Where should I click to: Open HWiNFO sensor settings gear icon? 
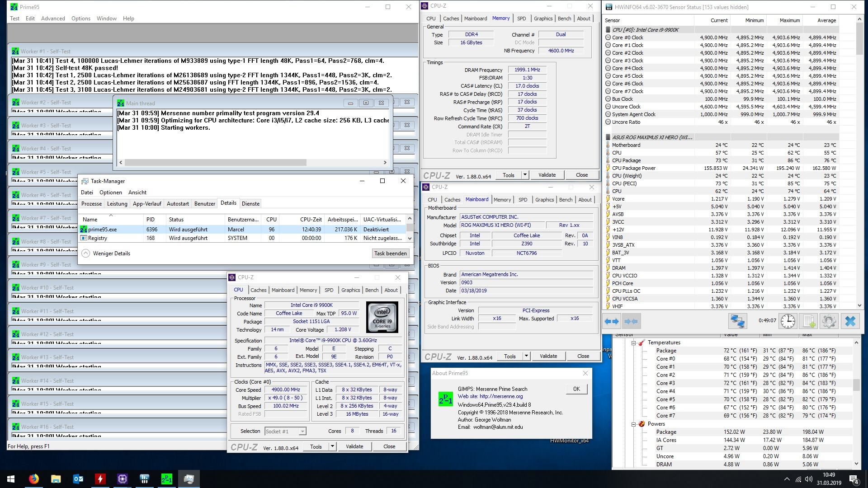click(x=829, y=321)
